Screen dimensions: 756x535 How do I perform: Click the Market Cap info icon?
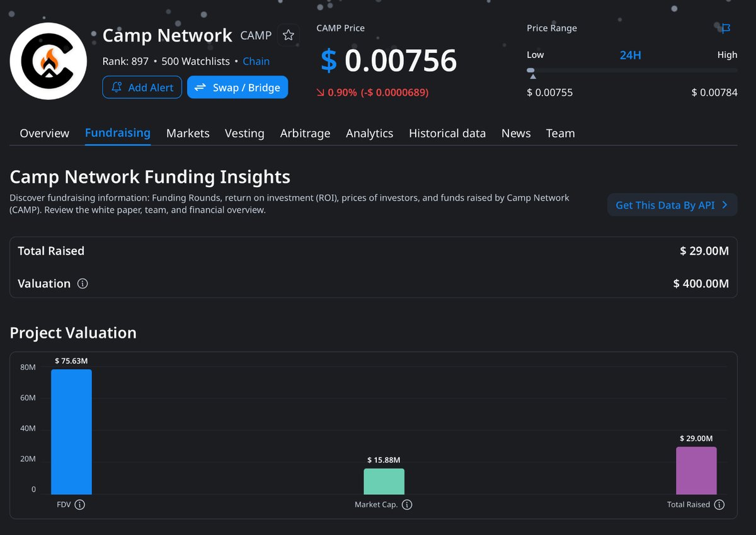[x=407, y=504]
